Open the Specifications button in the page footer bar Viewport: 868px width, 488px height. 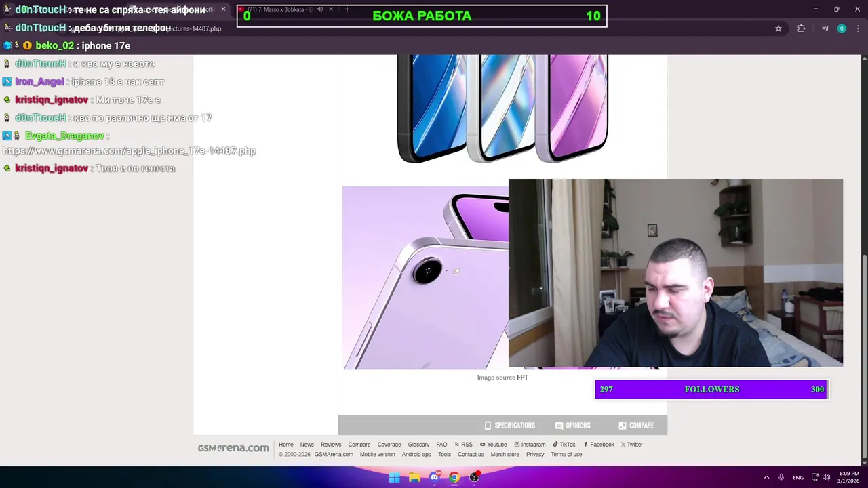click(509, 425)
